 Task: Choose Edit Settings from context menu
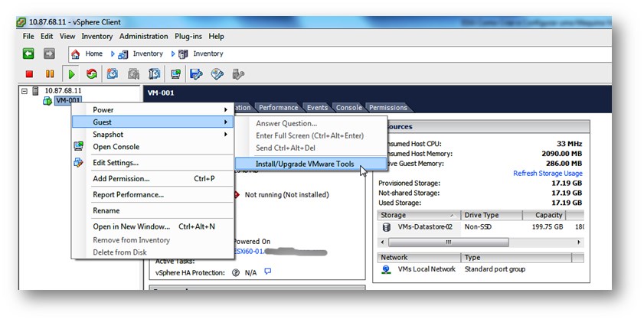[116, 163]
